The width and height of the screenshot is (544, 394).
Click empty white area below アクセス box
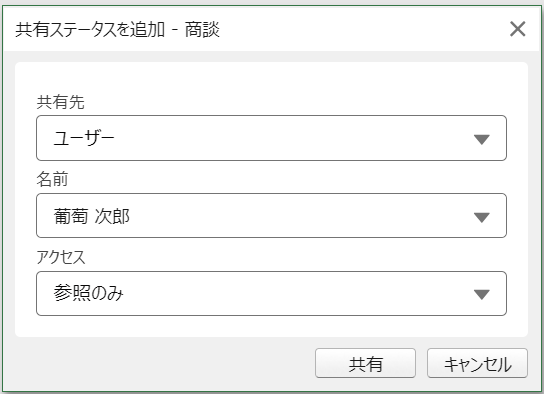click(x=271, y=326)
